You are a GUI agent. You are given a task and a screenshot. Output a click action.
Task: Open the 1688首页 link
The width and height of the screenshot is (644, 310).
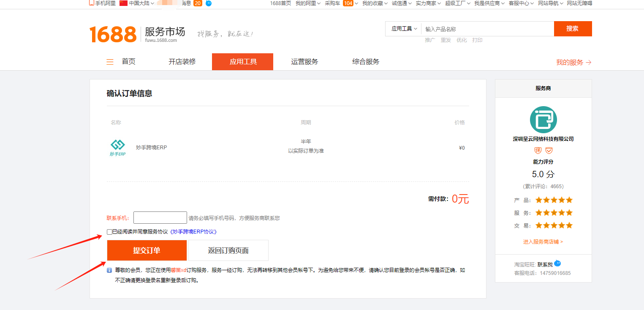tap(281, 3)
